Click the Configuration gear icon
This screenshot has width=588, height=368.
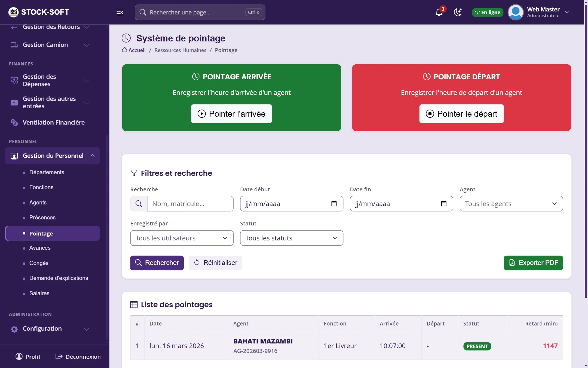[x=14, y=329]
